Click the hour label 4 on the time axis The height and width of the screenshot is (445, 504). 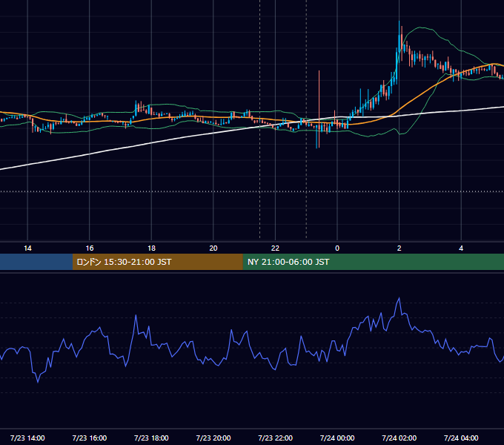coord(461,248)
